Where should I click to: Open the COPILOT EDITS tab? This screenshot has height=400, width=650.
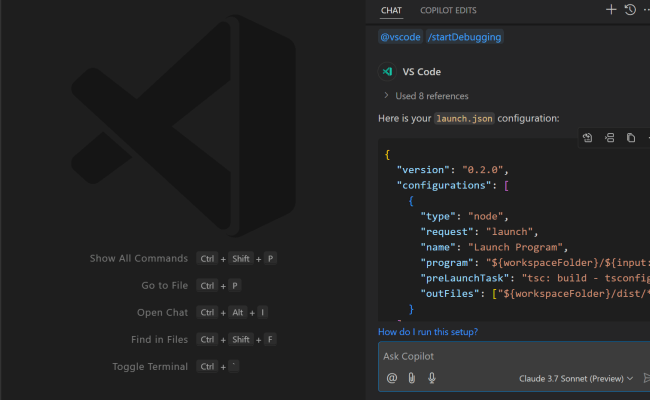coord(448,10)
